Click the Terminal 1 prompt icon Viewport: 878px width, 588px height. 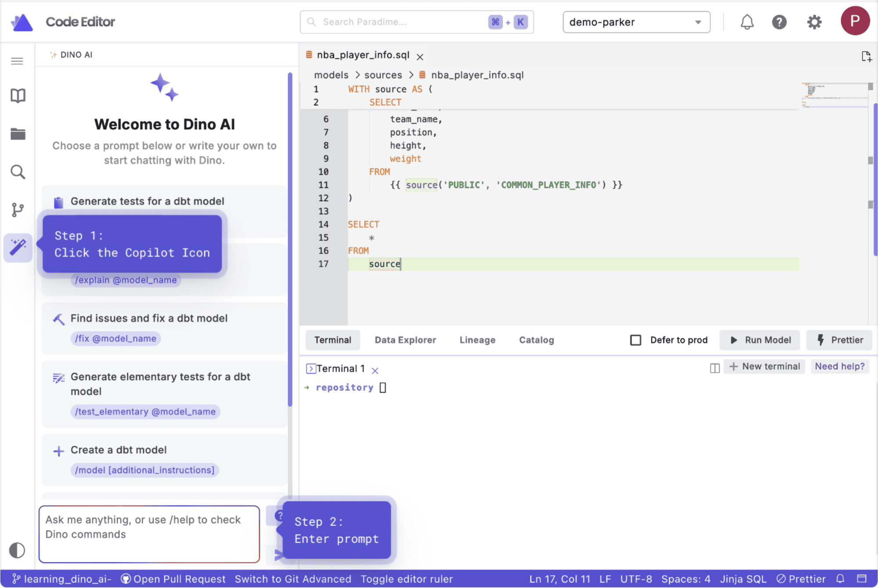click(x=311, y=369)
